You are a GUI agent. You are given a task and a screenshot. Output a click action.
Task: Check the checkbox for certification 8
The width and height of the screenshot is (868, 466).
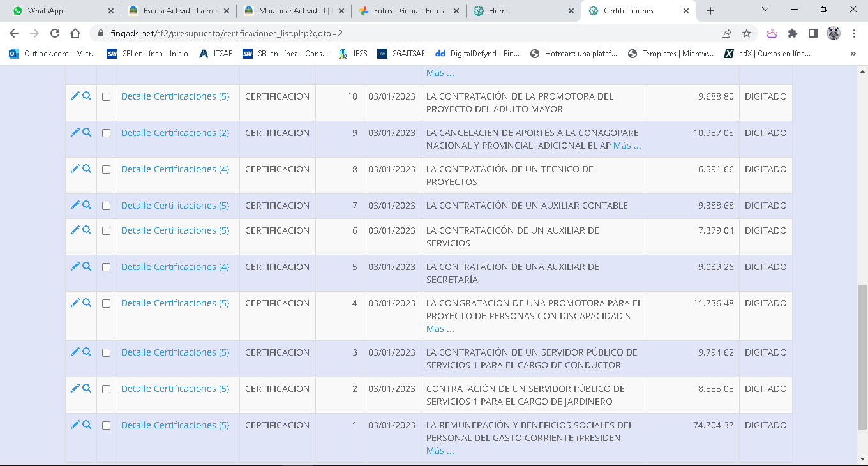click(x=106, y=170)
